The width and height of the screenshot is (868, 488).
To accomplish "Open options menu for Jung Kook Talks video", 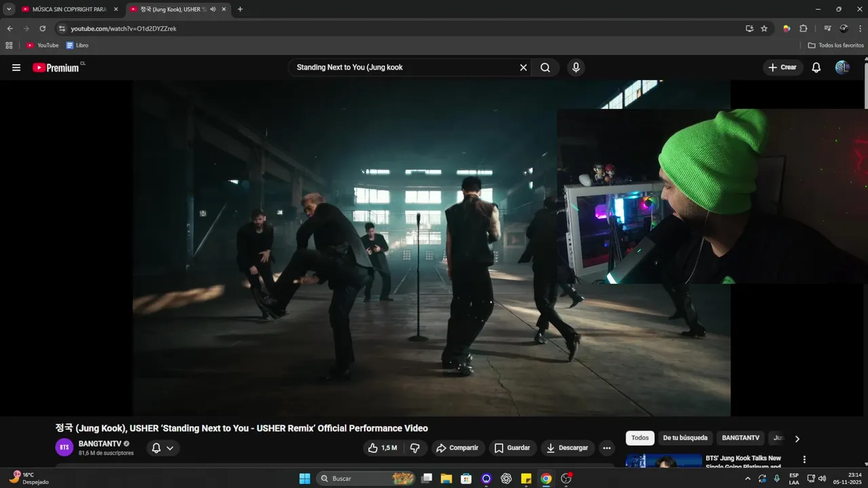I will click(804, 460).
